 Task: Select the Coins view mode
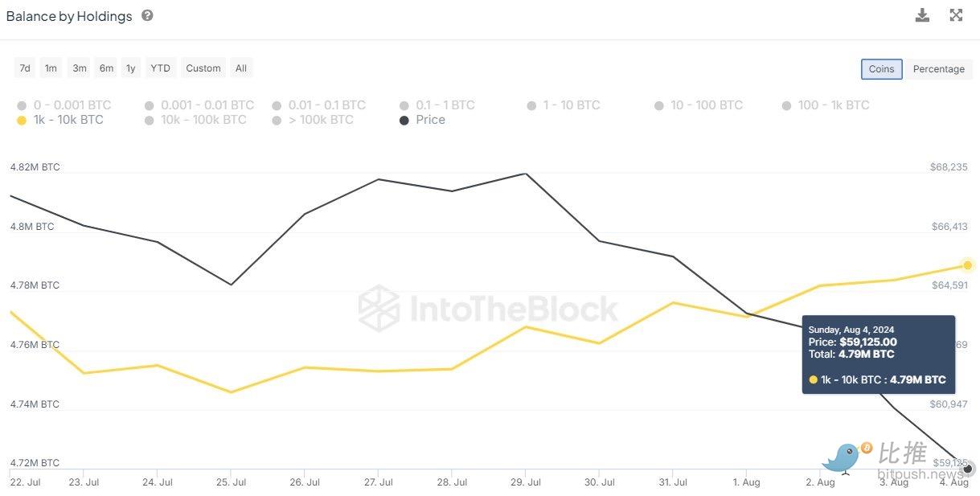pyautogui.click(x=881, y=69)
